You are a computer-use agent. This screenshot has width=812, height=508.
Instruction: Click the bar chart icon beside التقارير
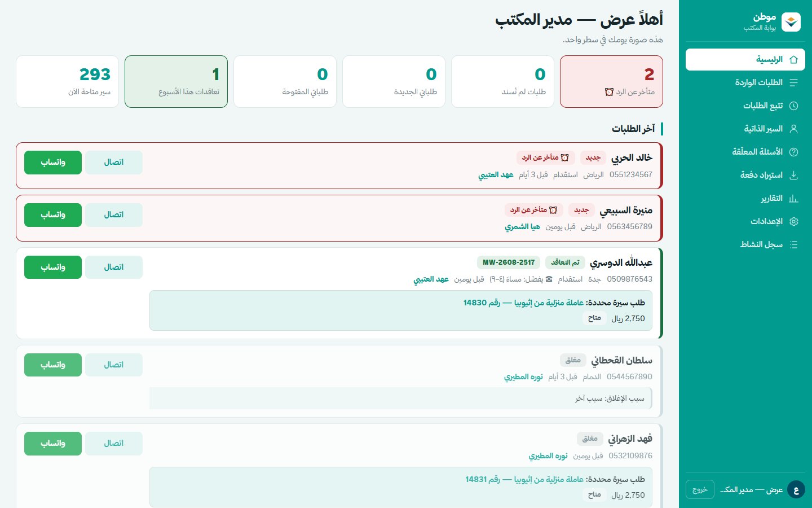794,199
